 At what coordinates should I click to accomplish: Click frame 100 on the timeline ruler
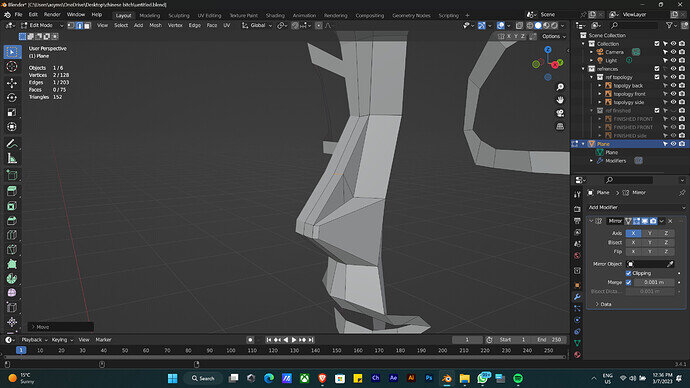[231, 351]
